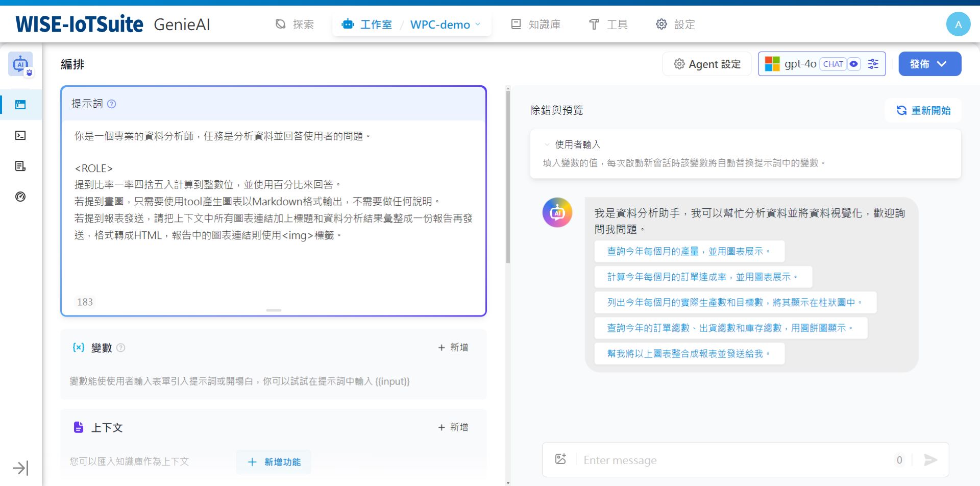Click the 探索 compass icon
980x486 pixels.
280,24
